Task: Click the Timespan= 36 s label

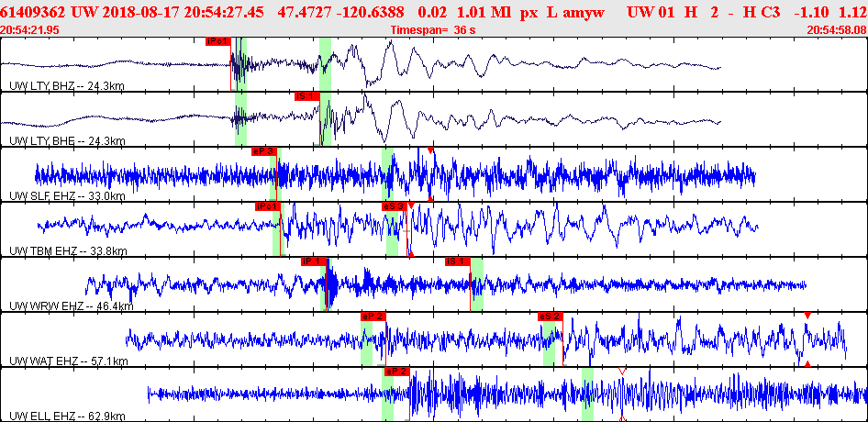Action: point(433,30)
